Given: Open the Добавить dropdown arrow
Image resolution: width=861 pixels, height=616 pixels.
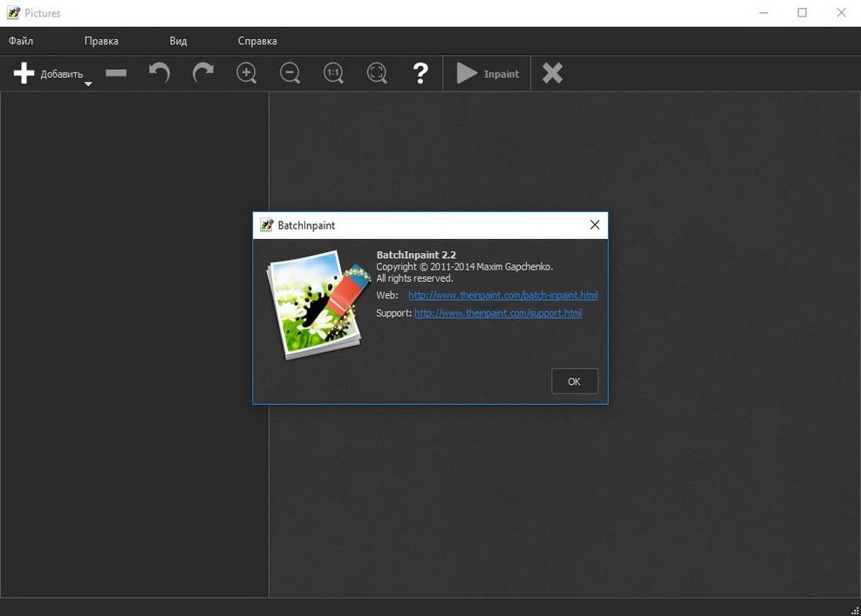Looking at the screenshot, I should coord(88,84).
